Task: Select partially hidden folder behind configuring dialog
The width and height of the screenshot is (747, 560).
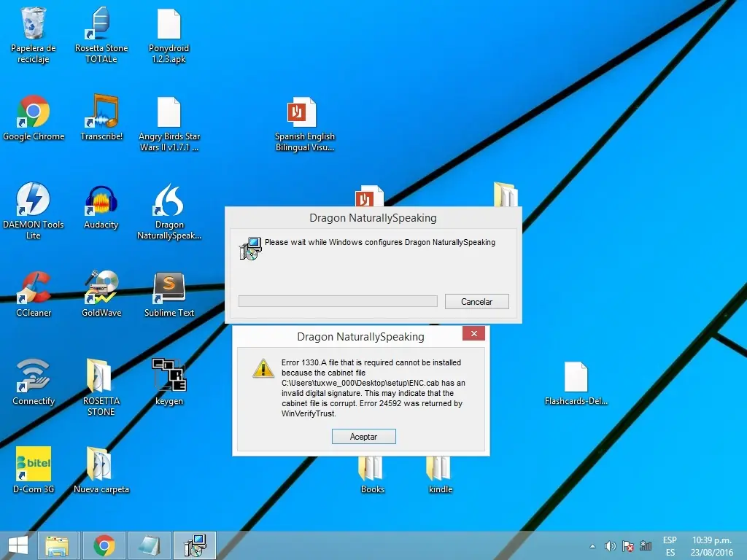Action: pos(506,194)
